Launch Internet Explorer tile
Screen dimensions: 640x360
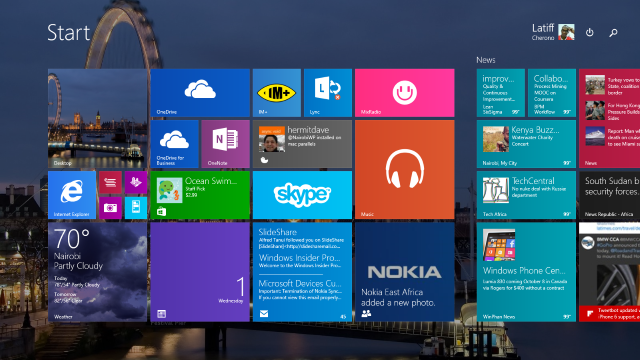(72, 195)
